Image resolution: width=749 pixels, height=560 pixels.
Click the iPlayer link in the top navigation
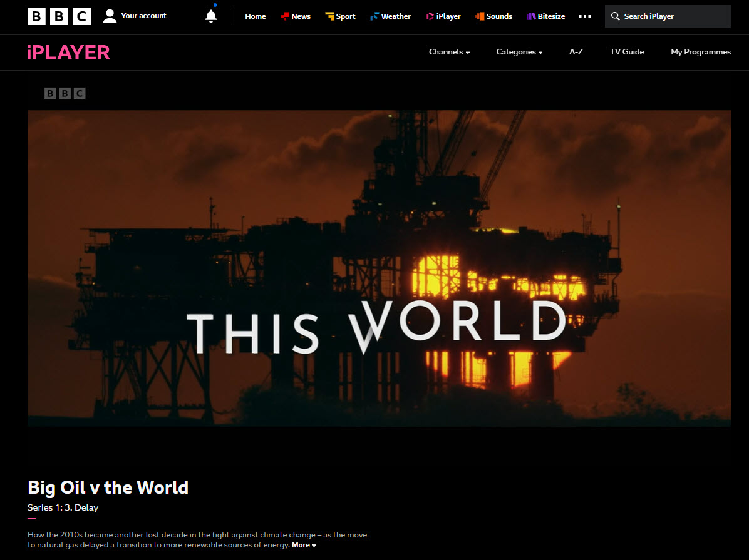coord(443,16)
